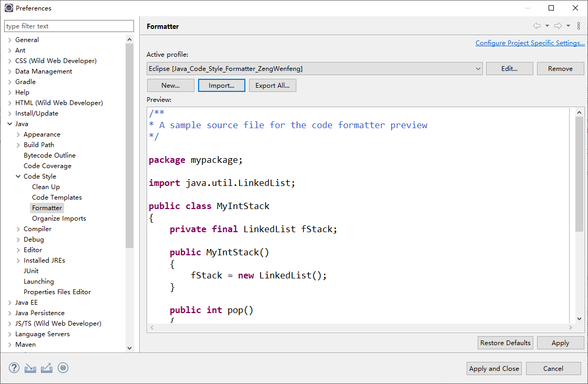Expand the Install/Update node
Image resolution: width=588 pixels, height=384 pixels.
coord(10,113)
